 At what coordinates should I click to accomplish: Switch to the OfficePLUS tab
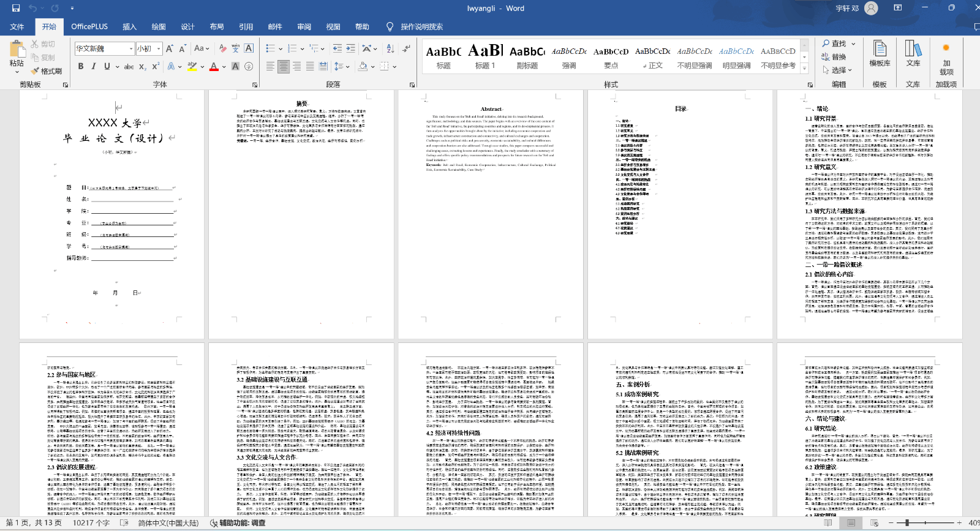pyautogui.click(x=89, y=26)
